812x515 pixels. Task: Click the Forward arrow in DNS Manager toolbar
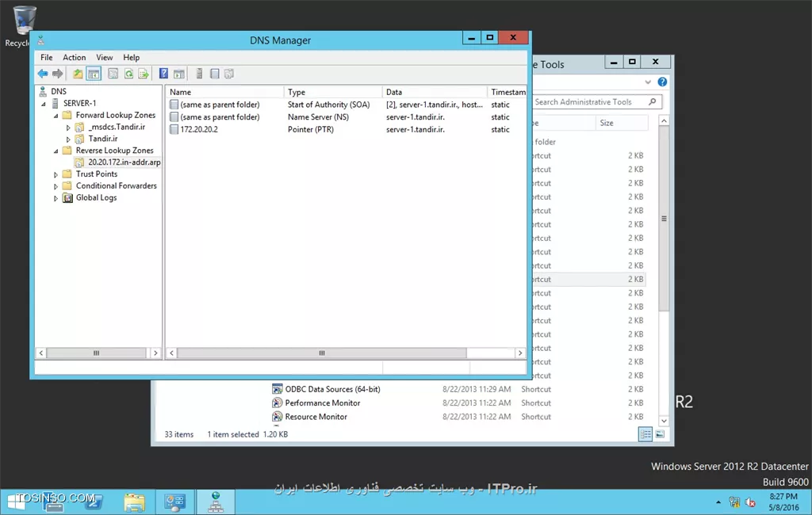click(57, 74)
